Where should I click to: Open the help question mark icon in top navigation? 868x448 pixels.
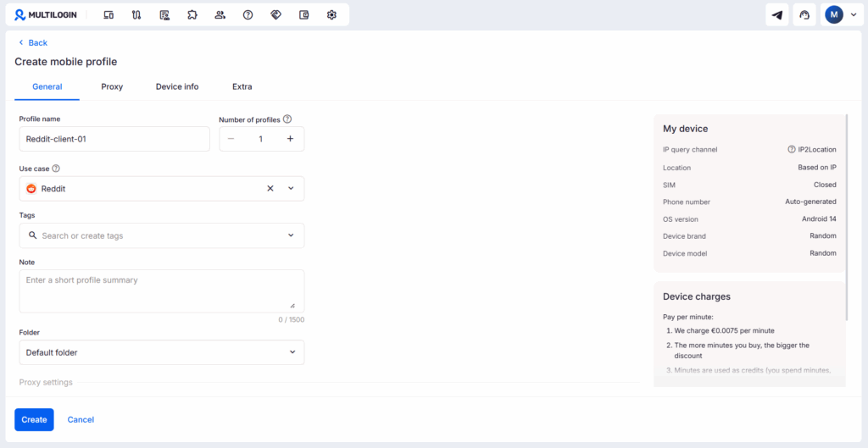pyautogui.click(x=248, y=15)
